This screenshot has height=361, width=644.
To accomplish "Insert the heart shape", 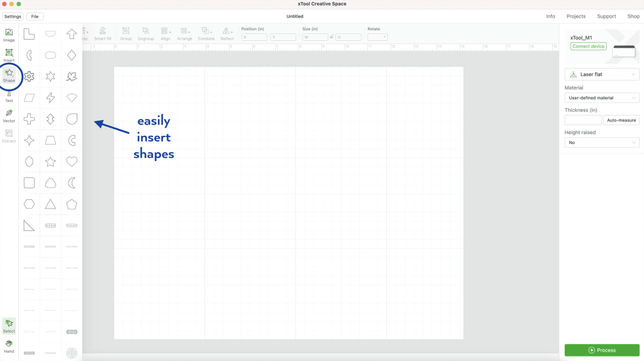I will click(x=72, y=162).
